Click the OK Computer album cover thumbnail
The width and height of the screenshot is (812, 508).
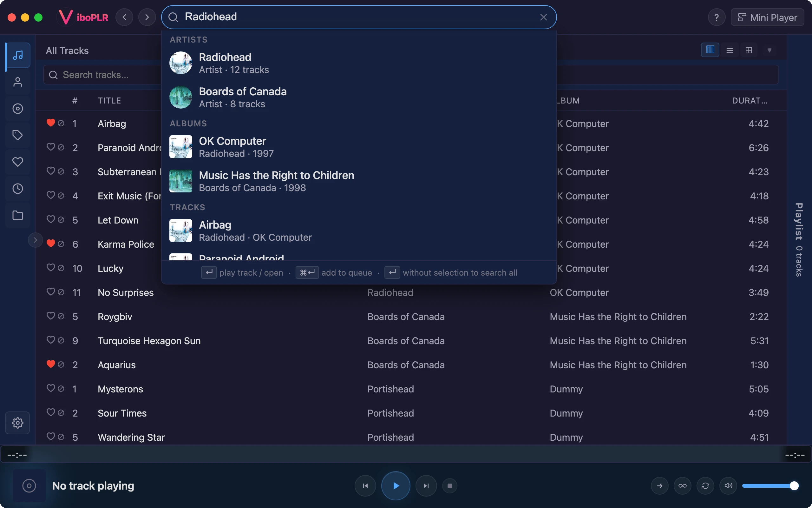click(181, 147)
